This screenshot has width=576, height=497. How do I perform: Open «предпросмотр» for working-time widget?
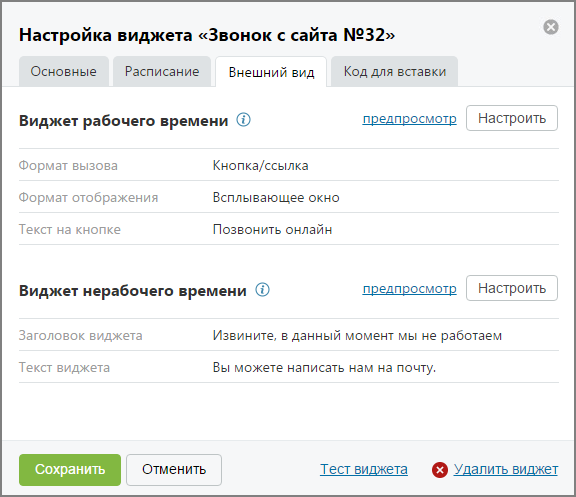(409, 119)
